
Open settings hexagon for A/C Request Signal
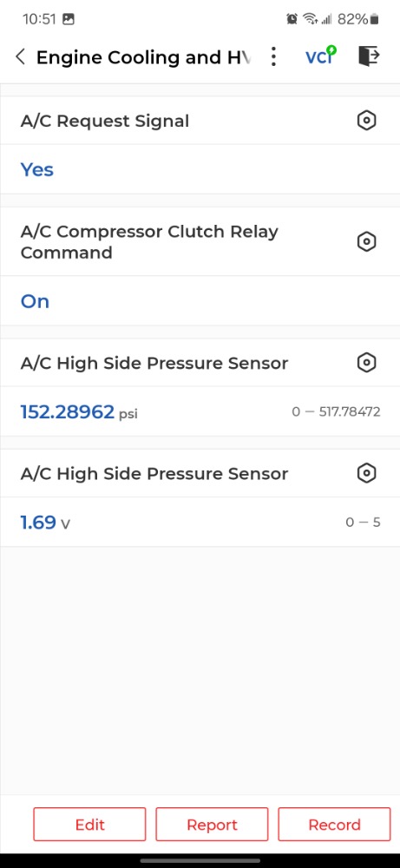pos(367,121)
